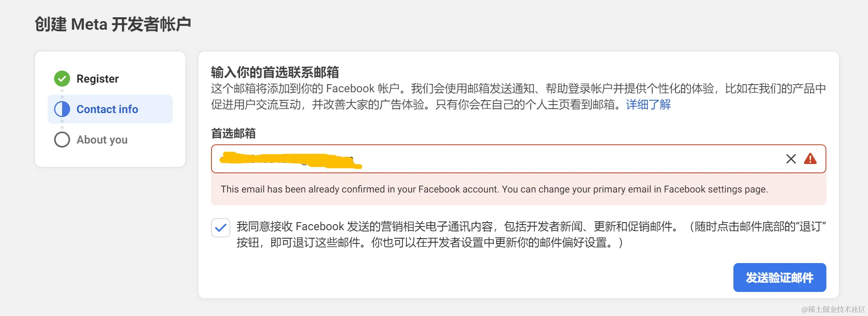This screenshot has width=868, height=316.
Task: Select the Register step label
Action: [x=97, y=79]
